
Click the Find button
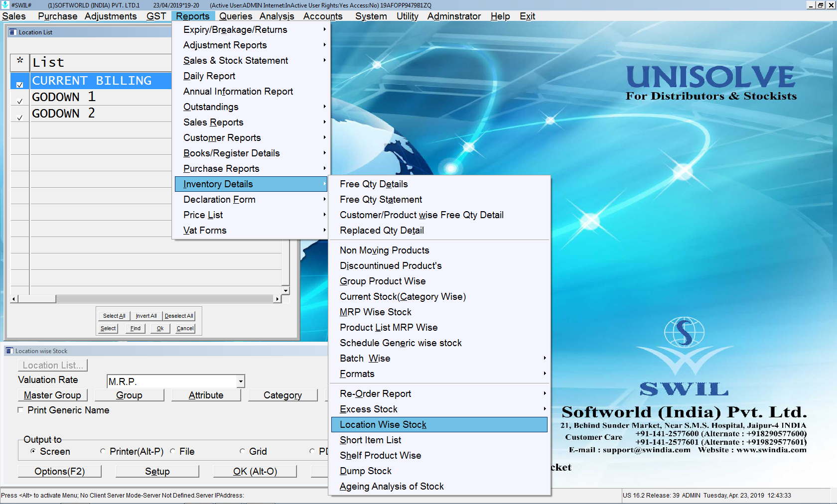[x=136, y=328]
